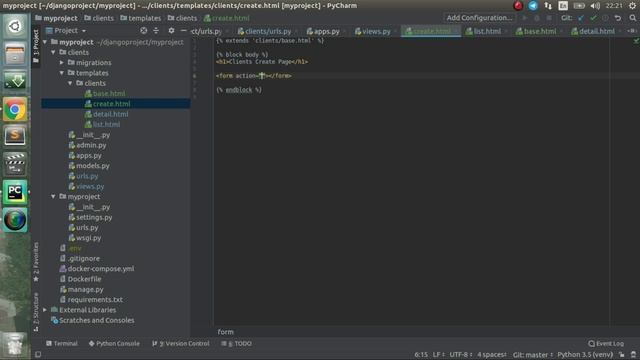
Task: Click templates breadcrumb in navigation bar
Action: pyautogui.click(x=140, y=18)
